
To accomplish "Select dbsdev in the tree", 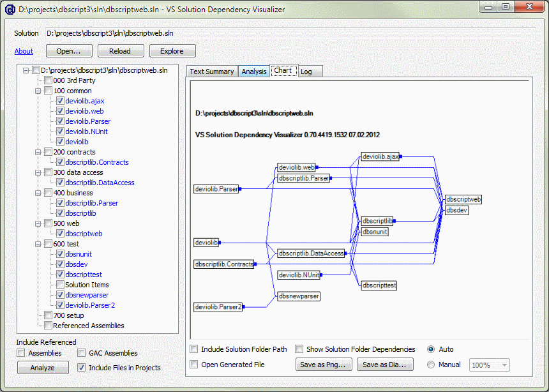I will click(77, 264).
